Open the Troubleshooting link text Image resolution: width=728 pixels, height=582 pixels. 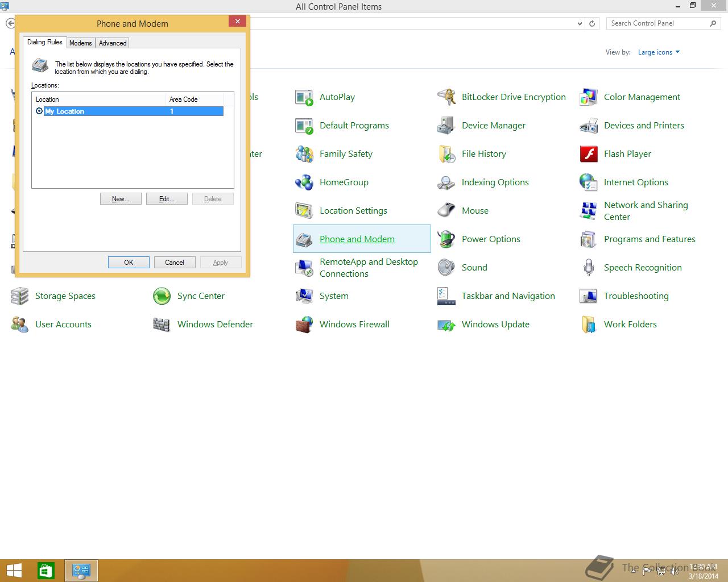point(636,296)
